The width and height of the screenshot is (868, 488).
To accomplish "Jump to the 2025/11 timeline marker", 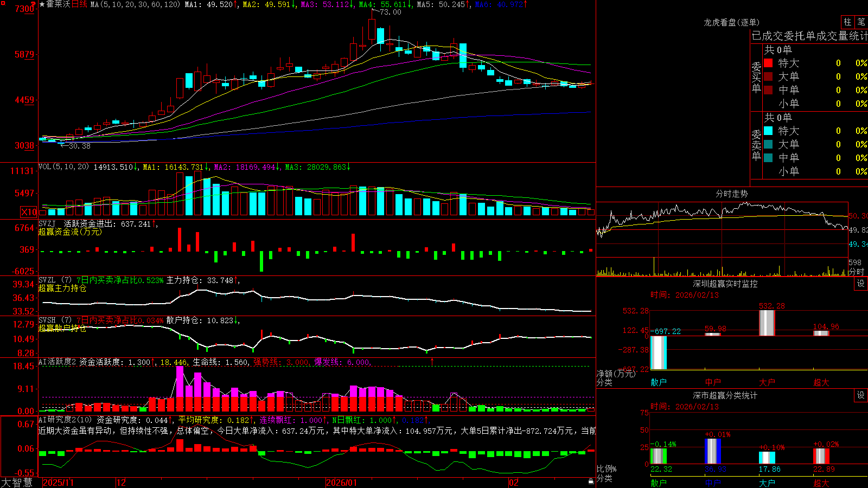I will tap(58, 483).
